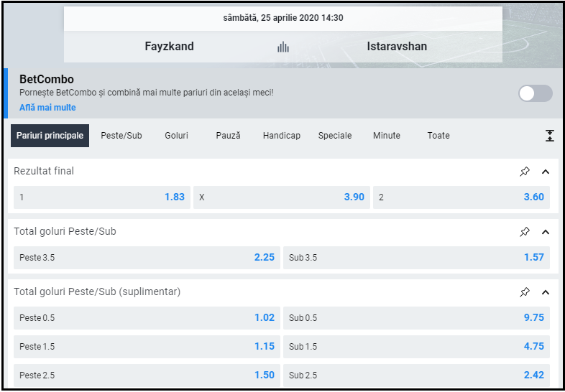
Task: Pin the Total goluri suplimentar market
Action: (525, 292)
